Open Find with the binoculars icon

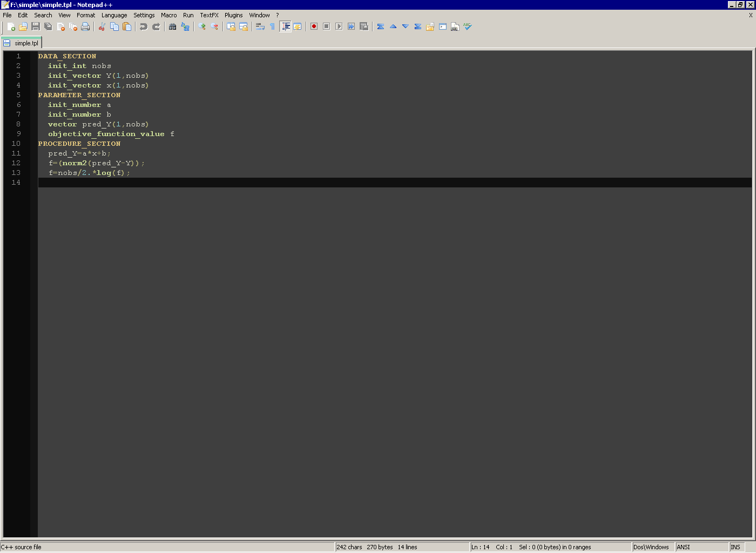pos(173,26)
